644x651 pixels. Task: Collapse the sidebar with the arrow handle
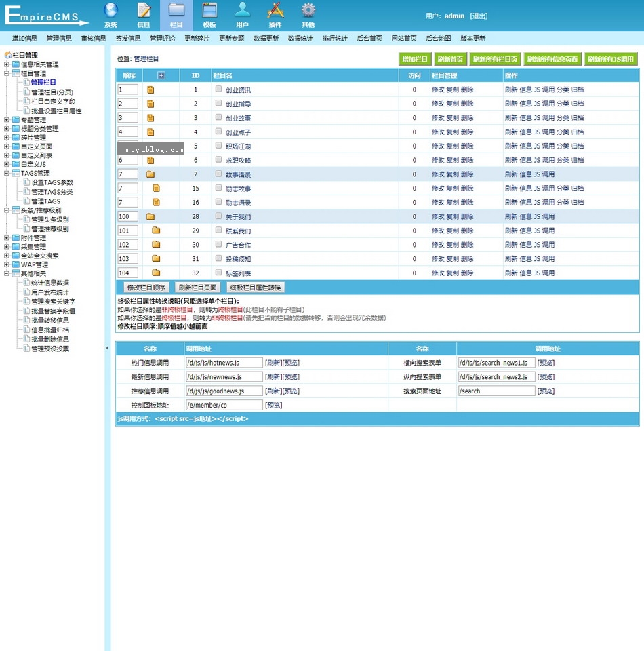(107, 348)
